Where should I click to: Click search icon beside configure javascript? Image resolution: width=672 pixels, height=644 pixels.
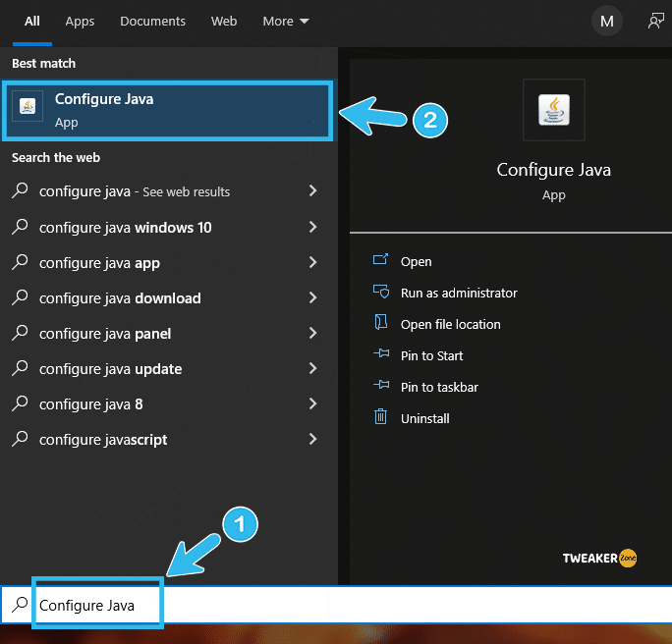pos(20,439)
